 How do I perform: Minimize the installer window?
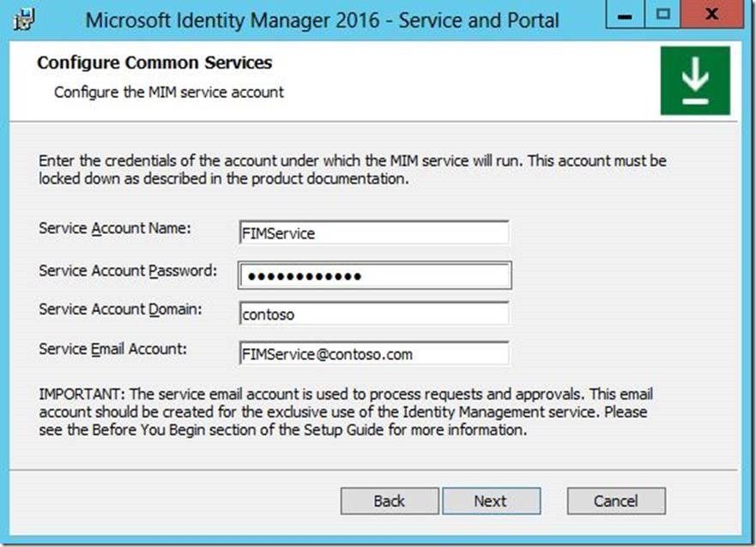click(625, 15)
